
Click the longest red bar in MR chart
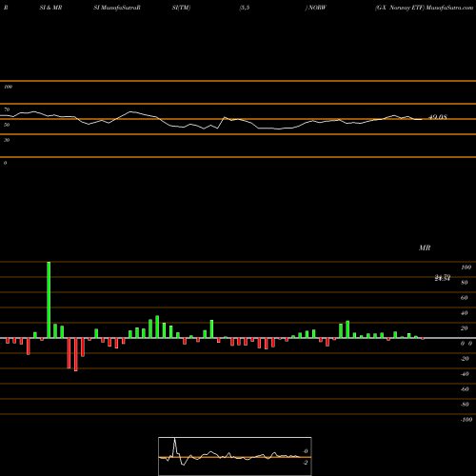76,354
